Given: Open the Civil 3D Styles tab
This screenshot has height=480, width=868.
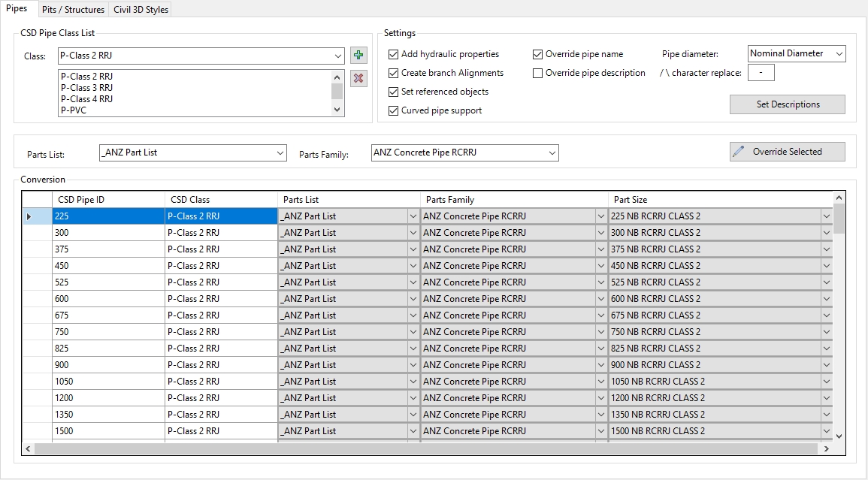Looking at the screenshot, I should click(141, 10).
